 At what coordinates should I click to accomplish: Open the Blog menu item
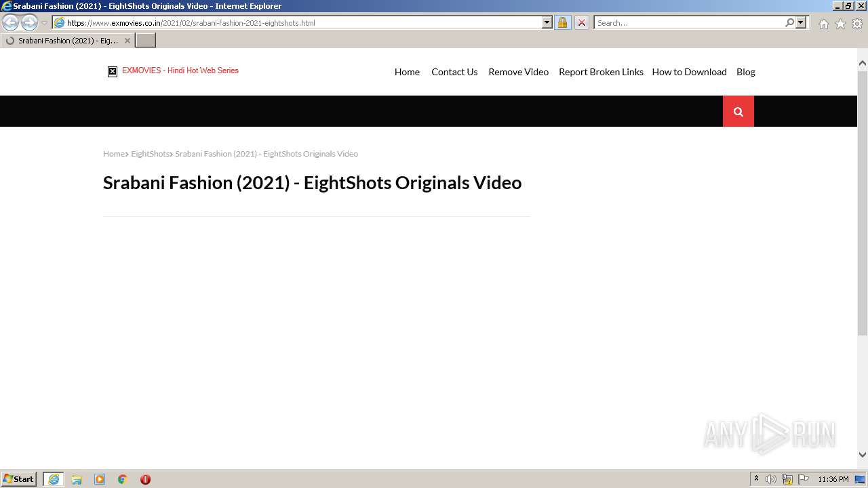746,72
